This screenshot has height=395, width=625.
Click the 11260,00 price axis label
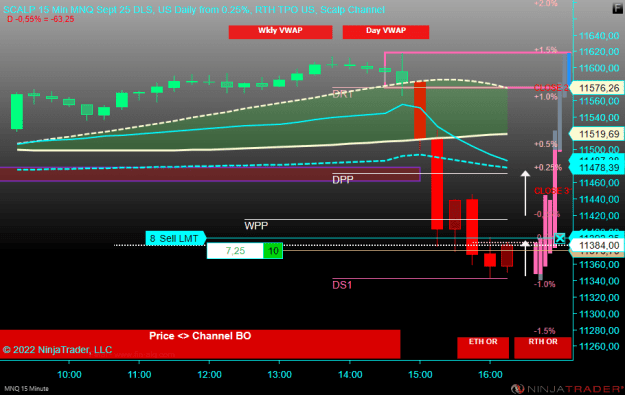coord(599,346)
